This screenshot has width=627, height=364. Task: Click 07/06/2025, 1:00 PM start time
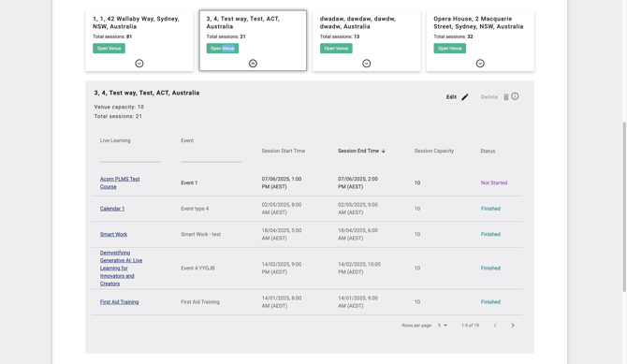point(282,182)
